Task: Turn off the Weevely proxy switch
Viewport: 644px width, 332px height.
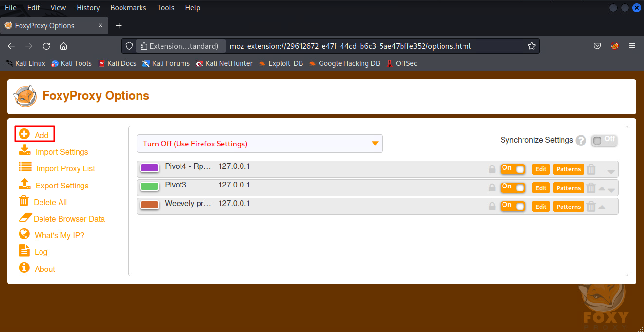Action: pyautogui.click(x=513, y=207)
